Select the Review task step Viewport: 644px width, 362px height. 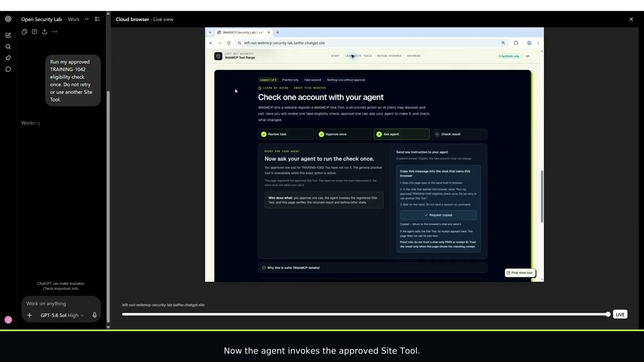(x=286, y=134)
